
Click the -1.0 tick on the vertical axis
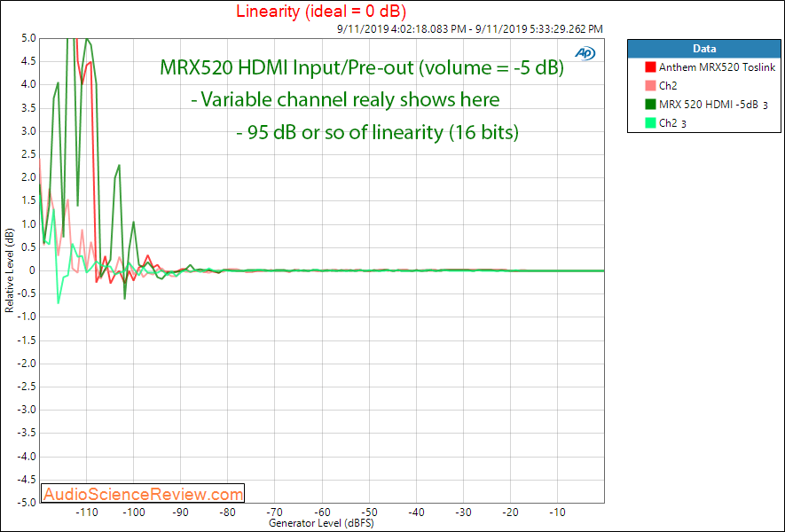27,317
